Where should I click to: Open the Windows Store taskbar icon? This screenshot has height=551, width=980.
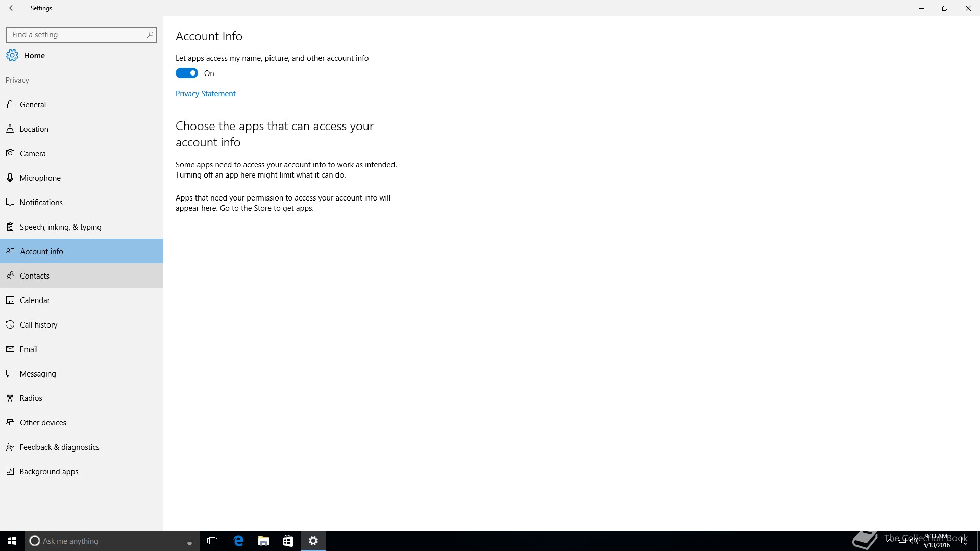tap(288, 541)
